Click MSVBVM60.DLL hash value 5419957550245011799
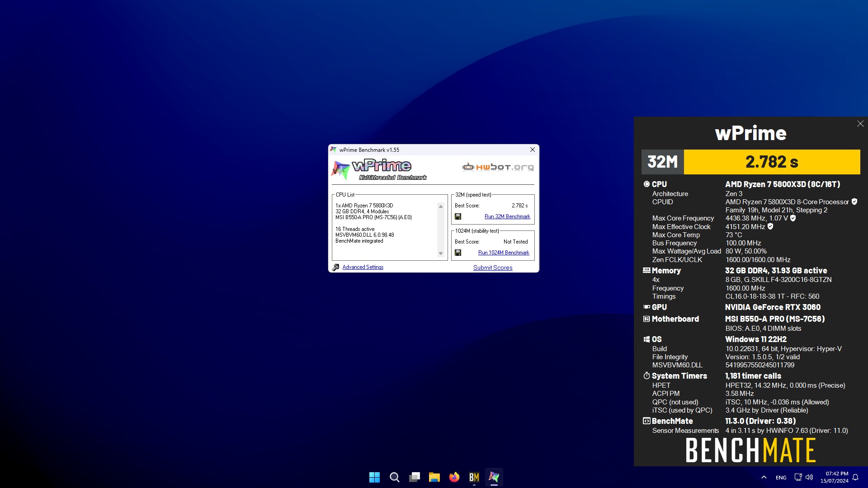Screen dimensions: 868x488 [x=760, y=365]
